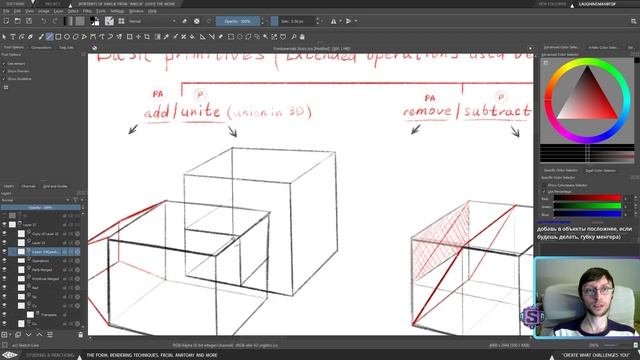Select the Polygon tool
Viewport: 640px width, 360px height.
(76, 37)
